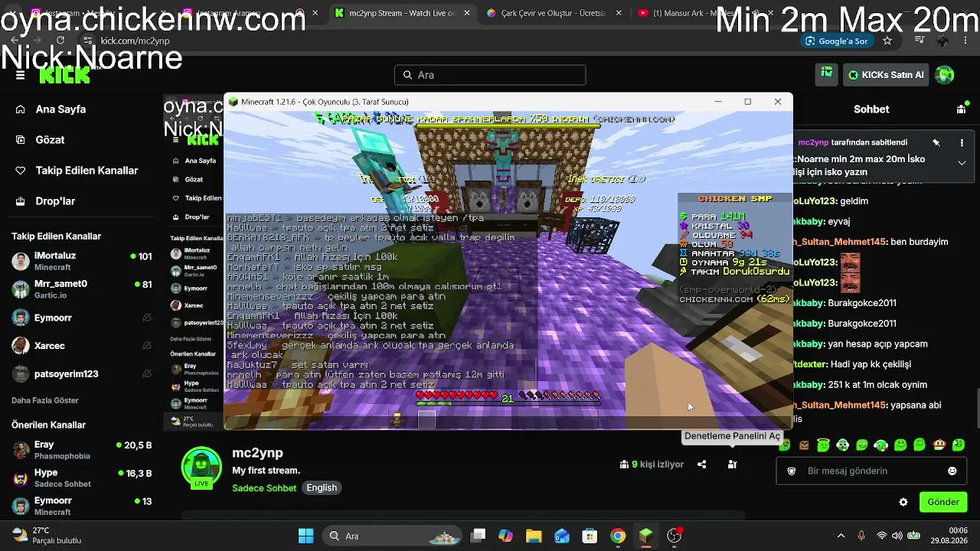
Task: Open the mc2ynp streamer avatar
Action: [x=201, y=468]
